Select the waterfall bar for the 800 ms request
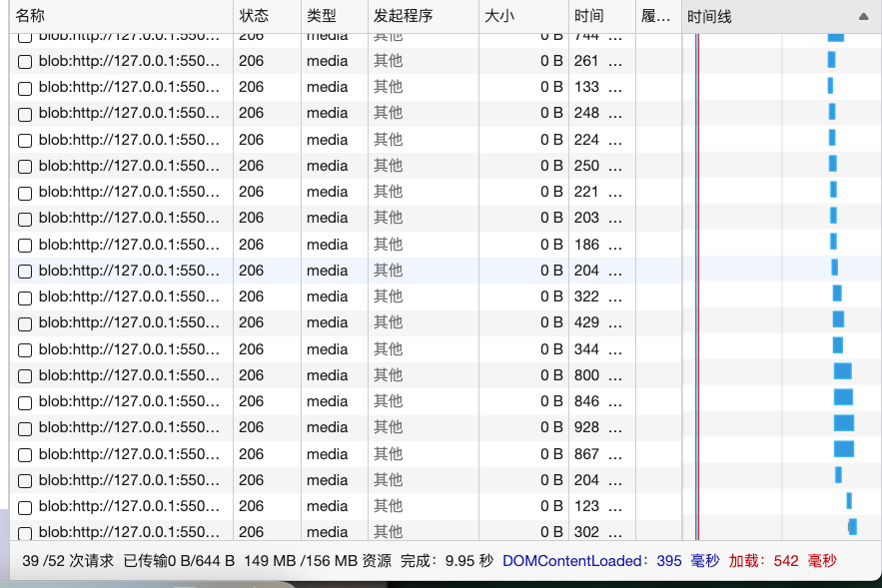Viewport: 882px width, 588px height. [843, 371]
